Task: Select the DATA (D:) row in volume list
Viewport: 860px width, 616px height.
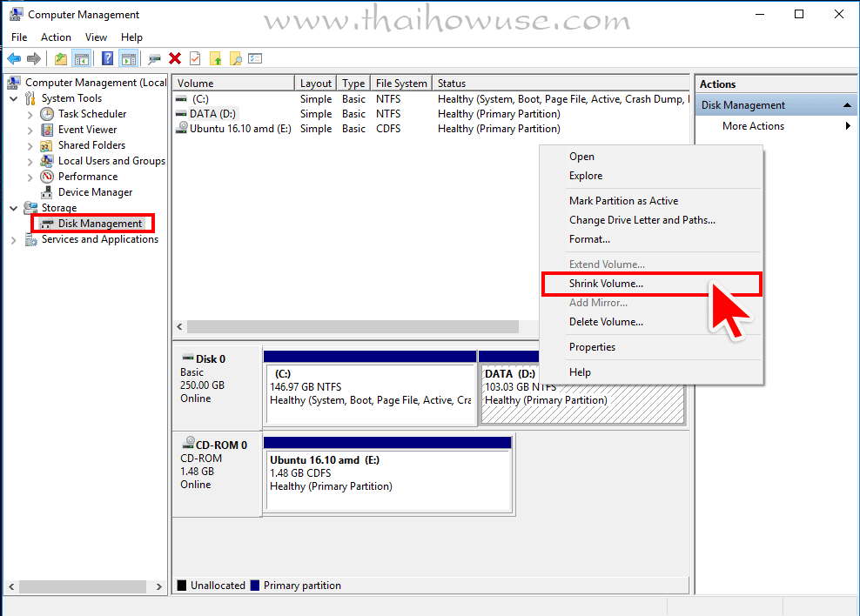Action: click(x=431, y=114)
